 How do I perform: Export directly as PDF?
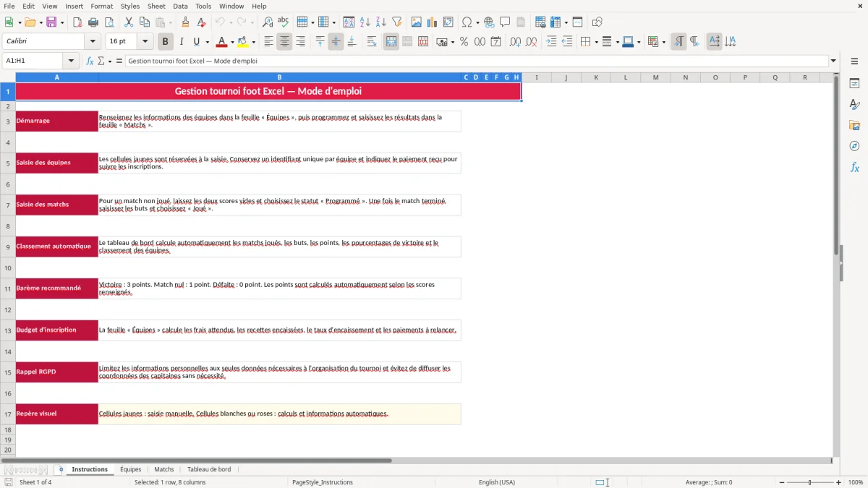coord(77,22)
